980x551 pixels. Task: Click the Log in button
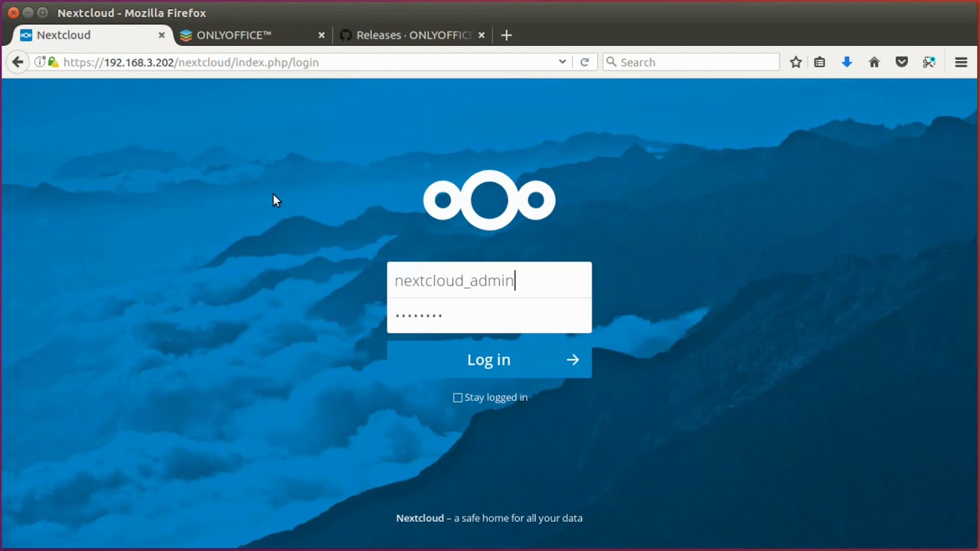[x=489, y=360]
